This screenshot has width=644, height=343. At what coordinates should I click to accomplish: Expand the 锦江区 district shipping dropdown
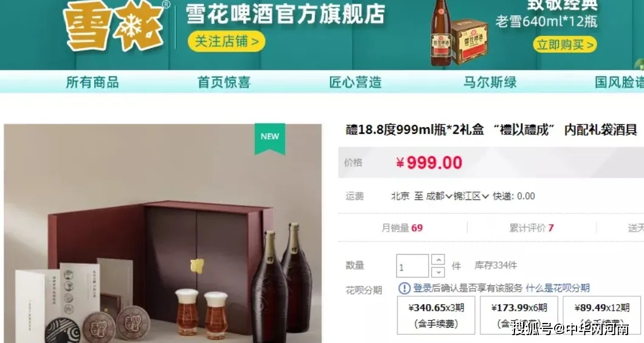pos(471,196)
